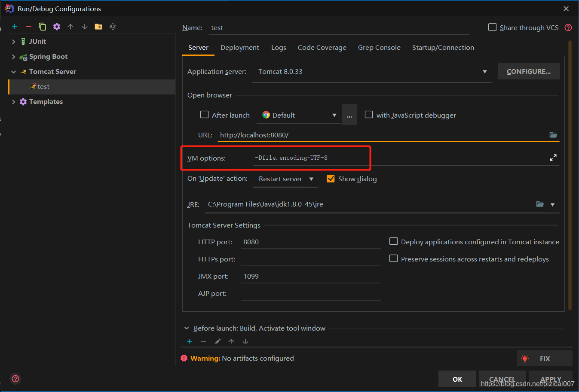Uncheck the Show dialog checkbox
579x392 pixels.
tap(331, 179)
